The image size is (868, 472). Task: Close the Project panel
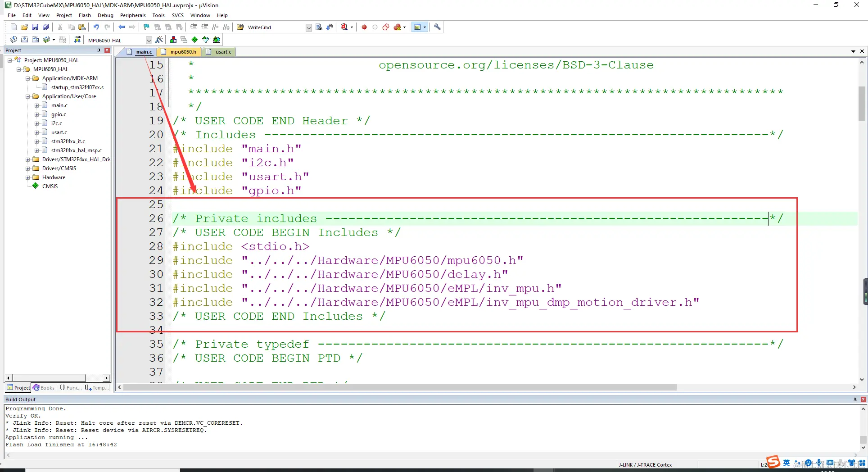[107, 50]
